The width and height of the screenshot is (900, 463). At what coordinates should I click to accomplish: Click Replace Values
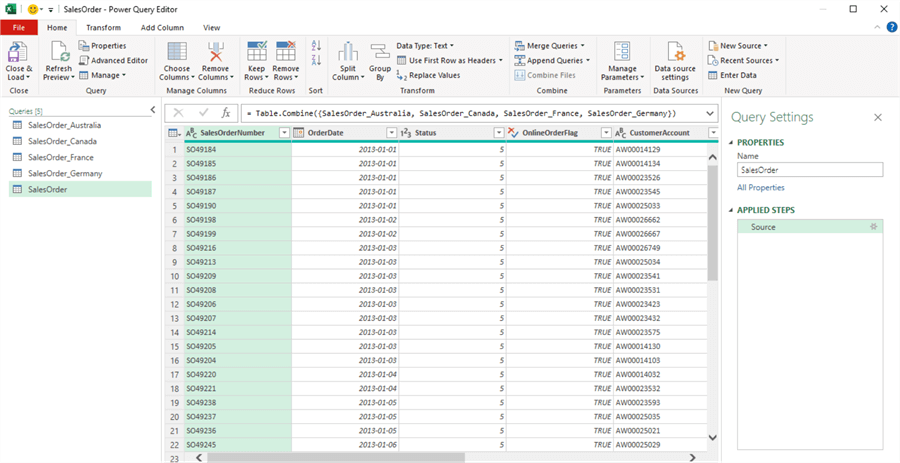click(428, 75)
